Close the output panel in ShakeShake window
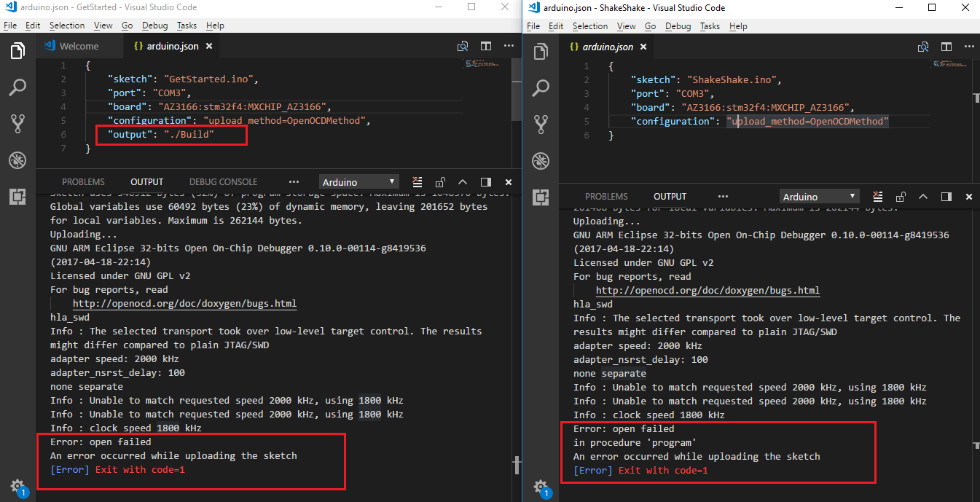Viewport: 980px width, 502px height. point(969,197)
